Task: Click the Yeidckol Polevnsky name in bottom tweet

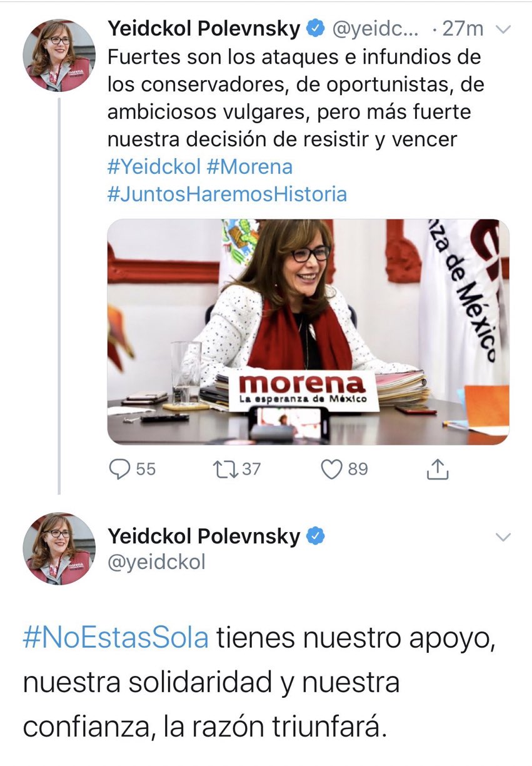Action: [204, 536]
